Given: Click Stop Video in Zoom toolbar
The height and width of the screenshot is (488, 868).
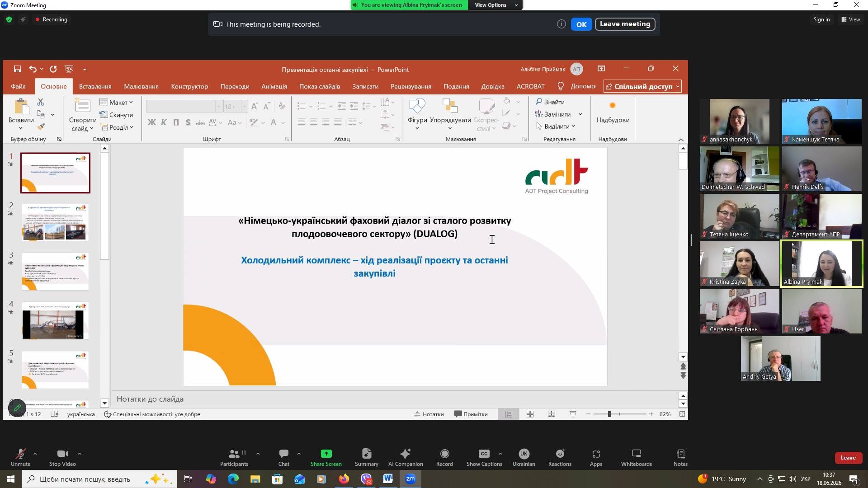Looking at the screenshot, I should pyautogui.click(x=62, y=457).
